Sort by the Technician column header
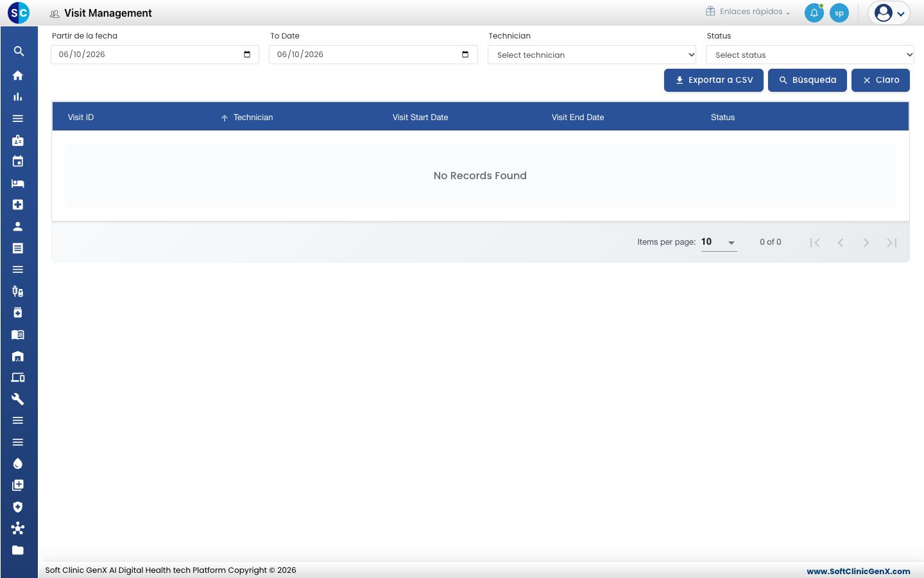Viewport: 924px width, 578px height. [x=253, y=118]
